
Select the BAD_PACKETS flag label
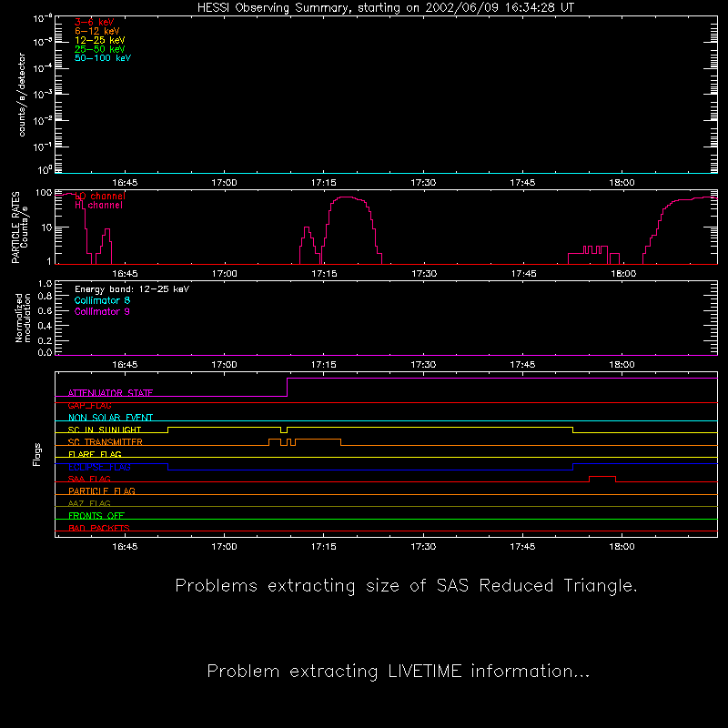tap(99, 528)
